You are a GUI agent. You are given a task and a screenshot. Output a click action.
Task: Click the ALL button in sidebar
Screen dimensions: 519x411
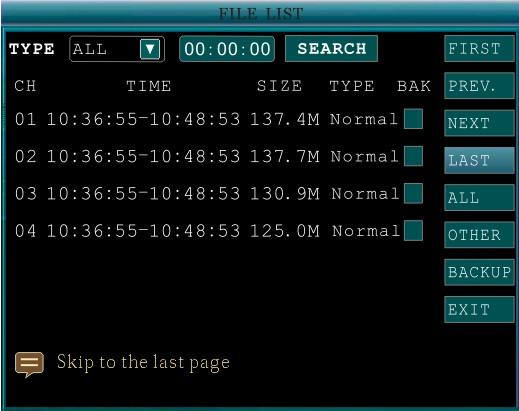[x=479, y=198]
